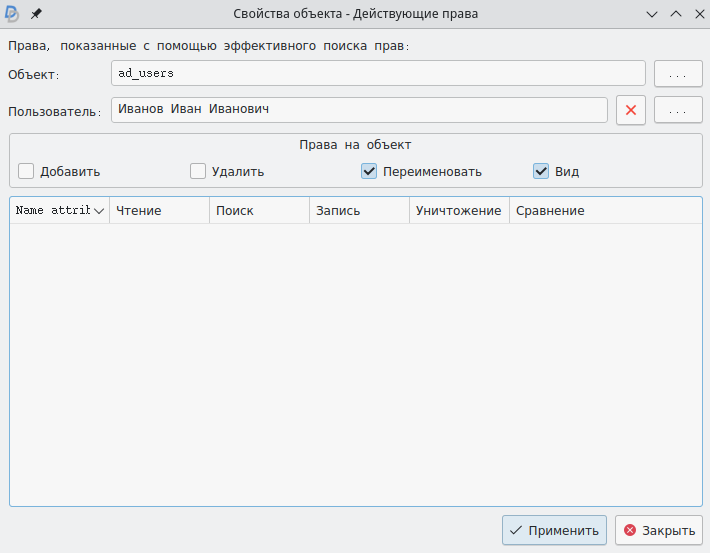Close the dialog via title bar X
Screen dimensions: 710x553
pos(697,14)
